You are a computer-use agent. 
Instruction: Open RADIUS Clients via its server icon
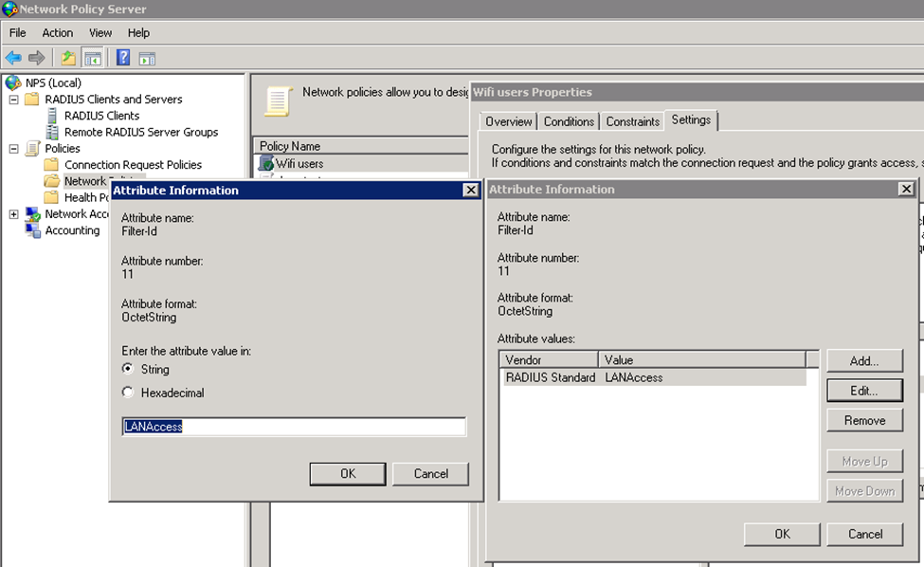[x=53, y=115]
